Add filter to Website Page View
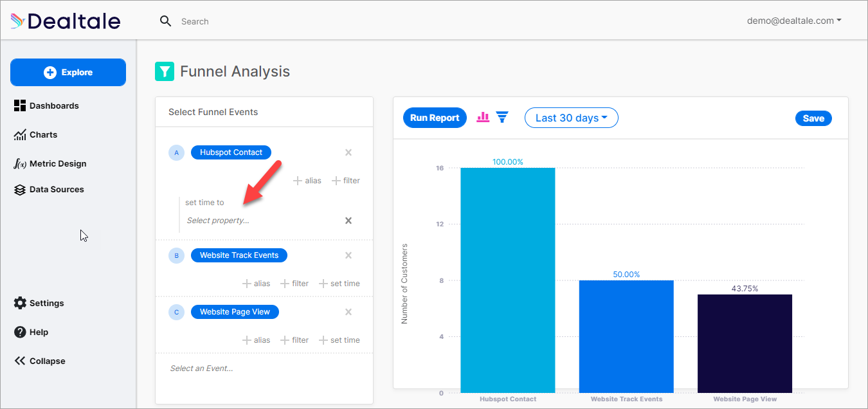This screenshot has height=409, width=868. pos(294,340)
